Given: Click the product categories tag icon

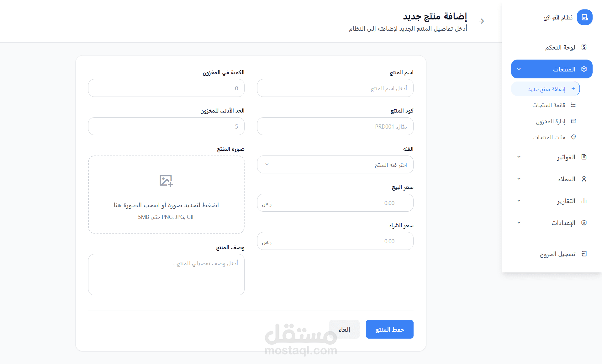Looking at the screenshot, I should (x=573, y=137).
